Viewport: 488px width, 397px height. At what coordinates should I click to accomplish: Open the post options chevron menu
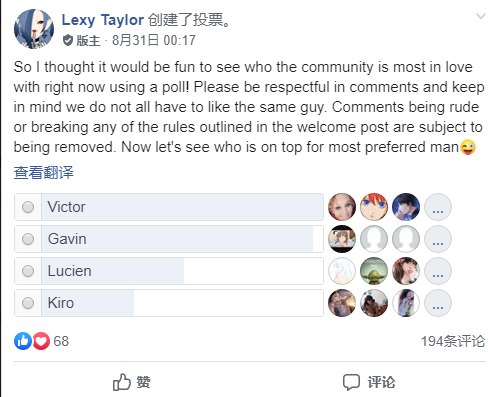481,16
